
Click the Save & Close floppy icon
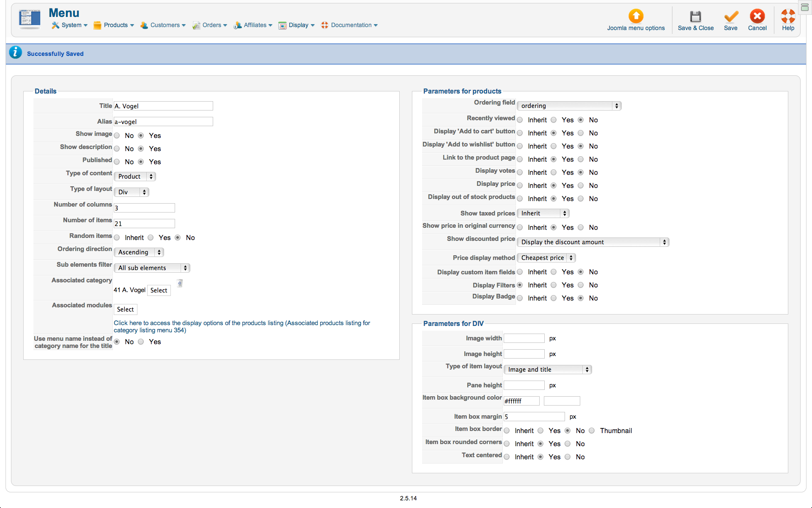pyautogui.click(x=695, y=17)
